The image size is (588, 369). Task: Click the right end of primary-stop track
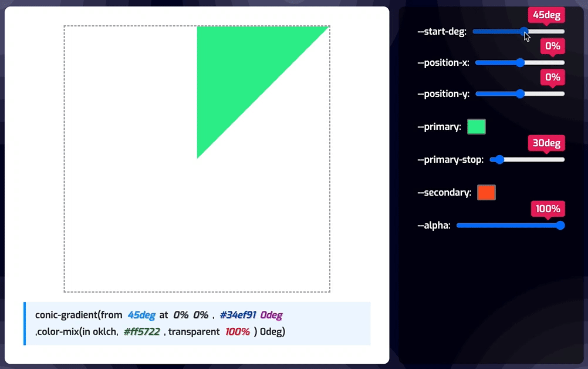click(x=562, y=160)
